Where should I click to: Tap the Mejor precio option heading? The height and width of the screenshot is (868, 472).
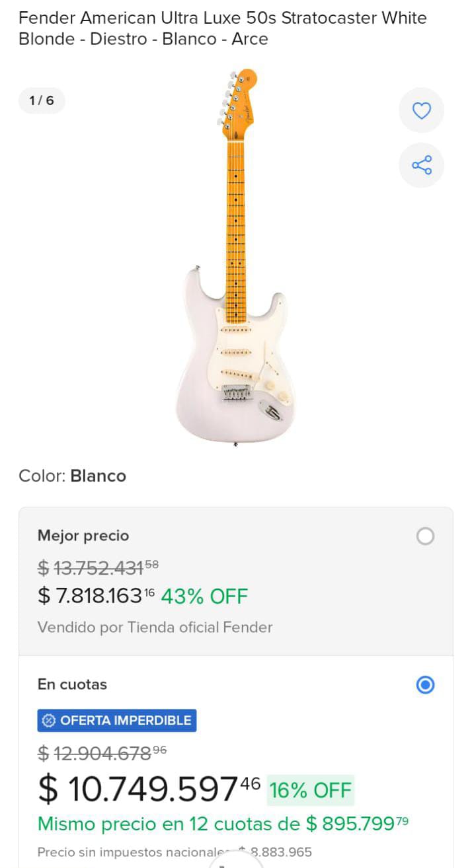(83, 536)
